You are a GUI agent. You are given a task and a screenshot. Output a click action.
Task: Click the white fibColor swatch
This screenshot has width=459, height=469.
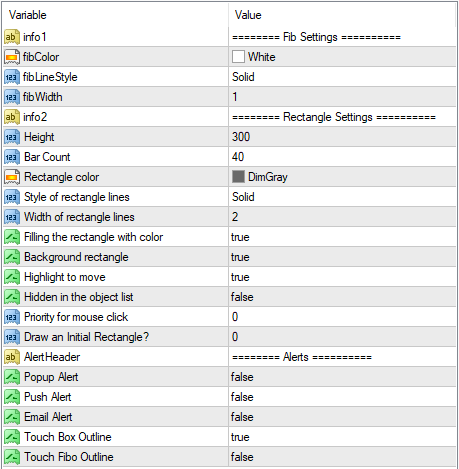238,57
